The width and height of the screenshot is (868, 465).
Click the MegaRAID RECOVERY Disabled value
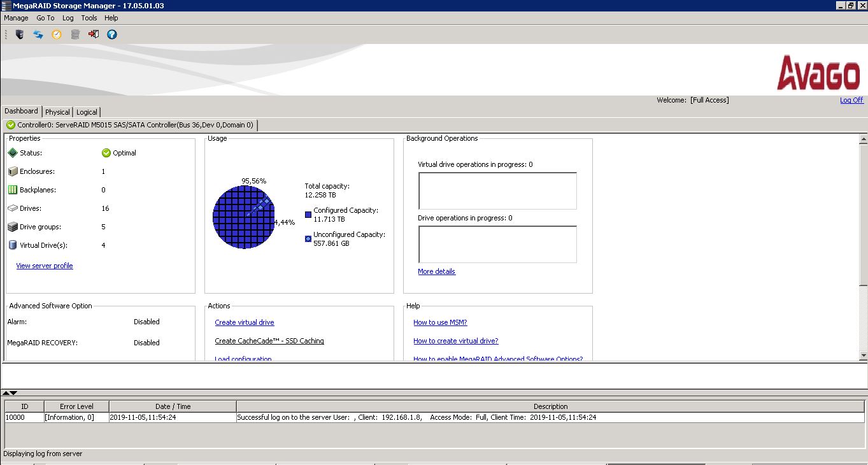point(146,343)
